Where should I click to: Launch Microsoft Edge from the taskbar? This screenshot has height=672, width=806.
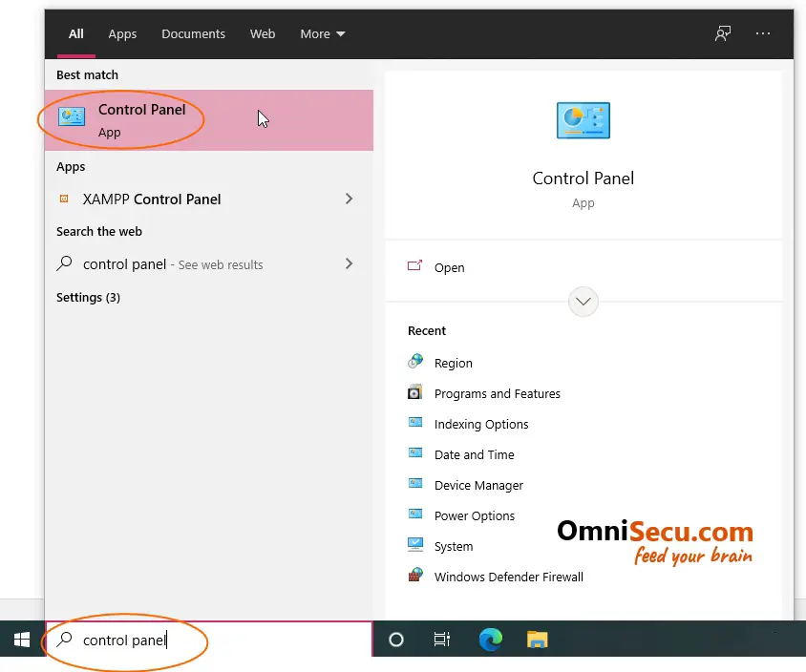click(491, 640)
